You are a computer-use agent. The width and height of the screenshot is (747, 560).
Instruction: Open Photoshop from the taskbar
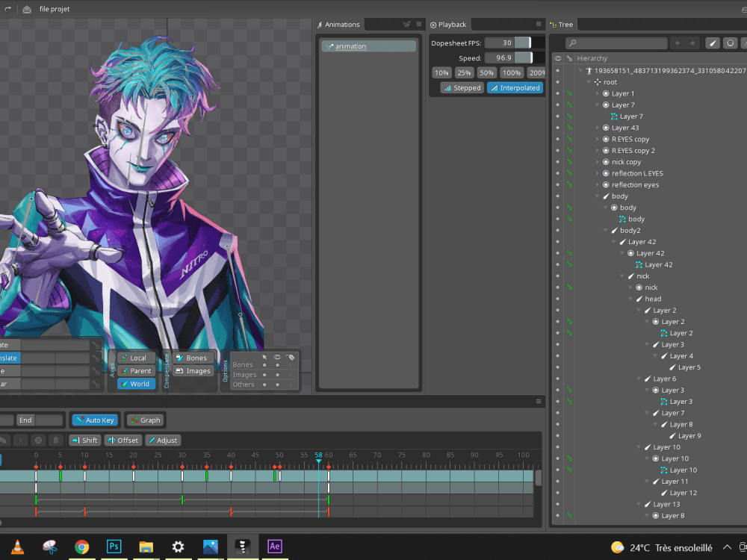tap(114, 546)
